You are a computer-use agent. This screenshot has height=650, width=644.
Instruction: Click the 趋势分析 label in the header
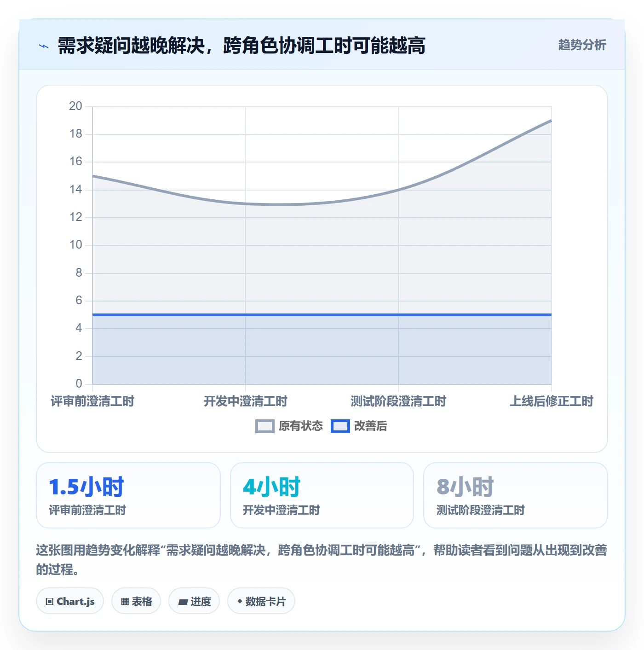pyautogui.click(x=582, y=45)
